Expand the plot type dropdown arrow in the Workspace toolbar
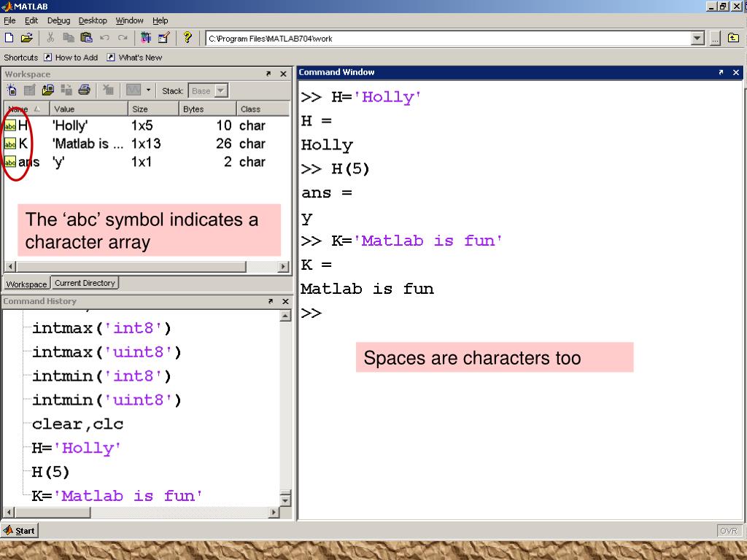 148,90
